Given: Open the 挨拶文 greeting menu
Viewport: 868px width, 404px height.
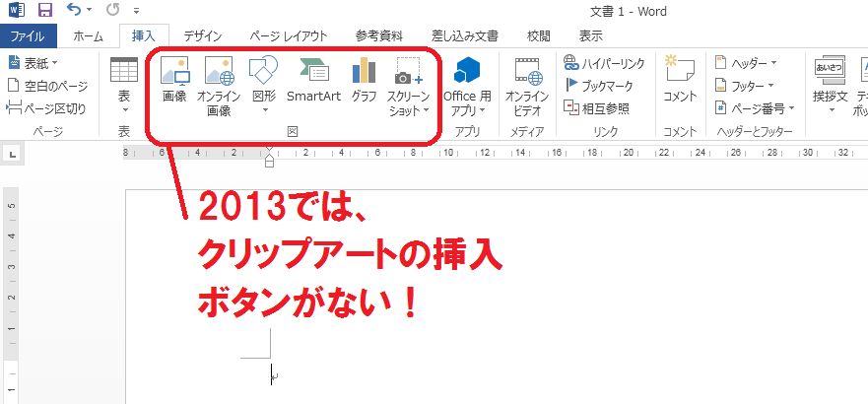Looking at the screenshot, I should [830, 86].
